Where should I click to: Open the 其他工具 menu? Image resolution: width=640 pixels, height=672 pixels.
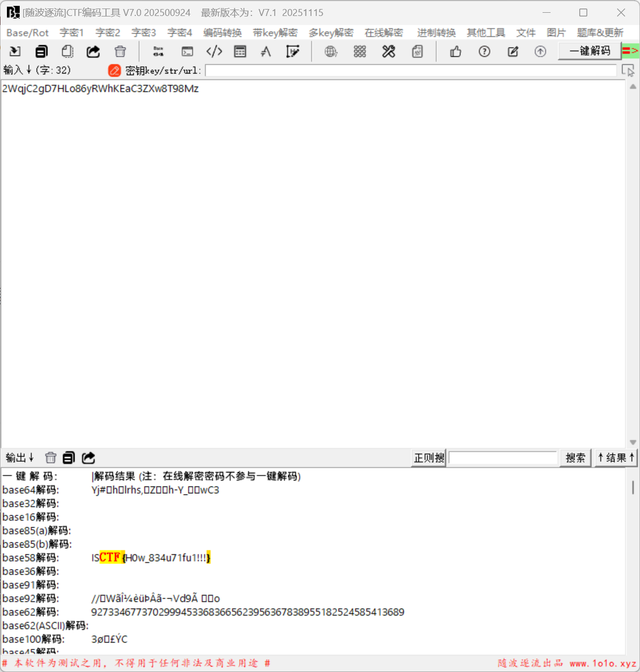486,33
